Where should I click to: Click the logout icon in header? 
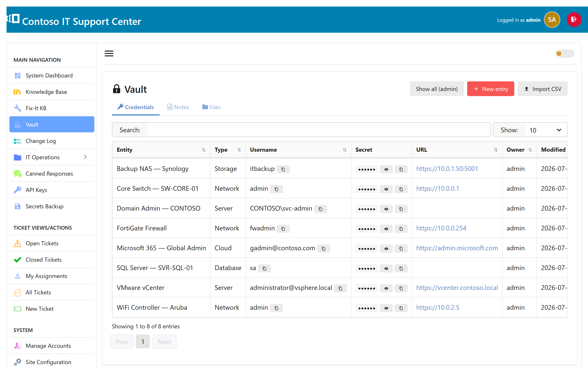click(x=574, y=20)
